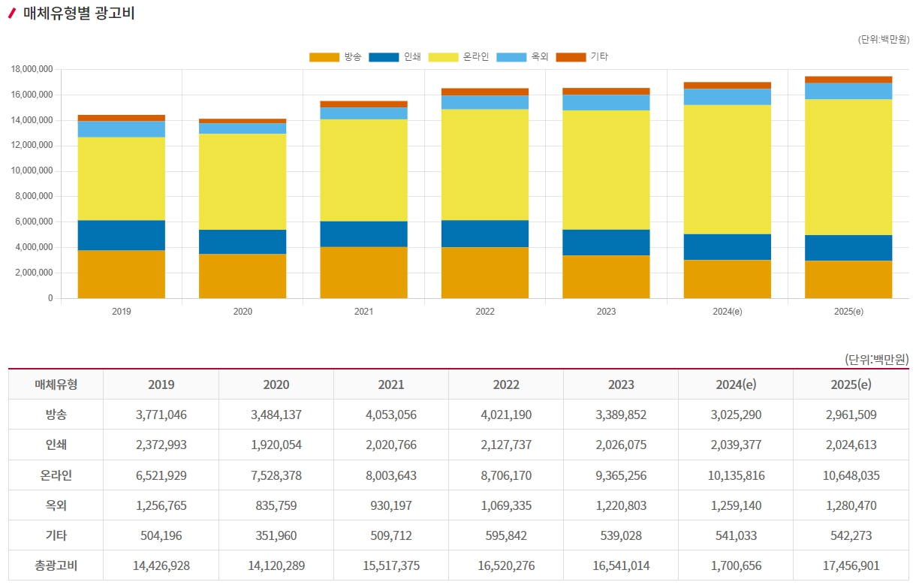Click the 매체유형별 광고비 heading text
Viewport: 922px width, 588px height.
pyautogui.click(x=79, y=14)
